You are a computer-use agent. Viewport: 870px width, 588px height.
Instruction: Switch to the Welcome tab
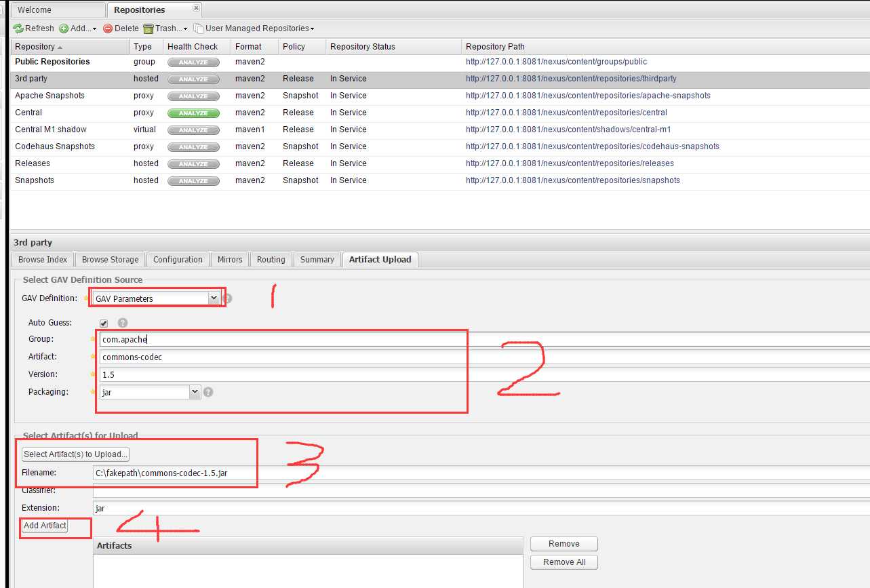(58, 10)
